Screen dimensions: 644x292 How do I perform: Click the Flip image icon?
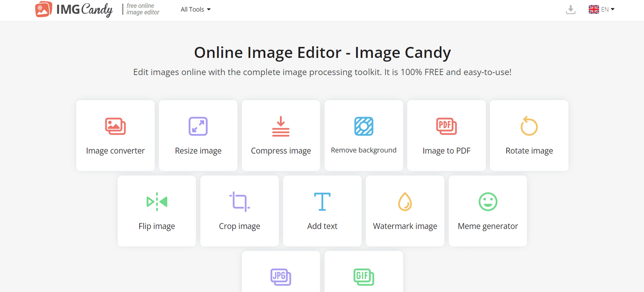pos(157,202)
